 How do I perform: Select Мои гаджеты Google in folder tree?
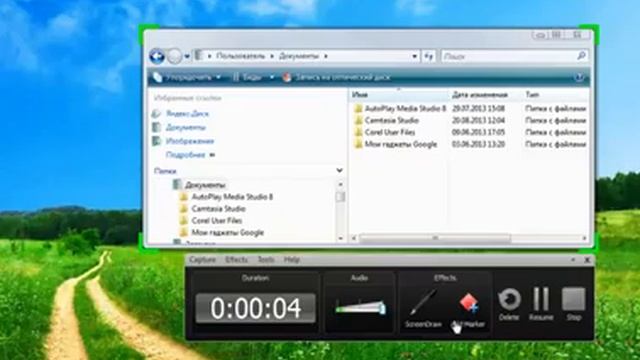pos(228,233)
